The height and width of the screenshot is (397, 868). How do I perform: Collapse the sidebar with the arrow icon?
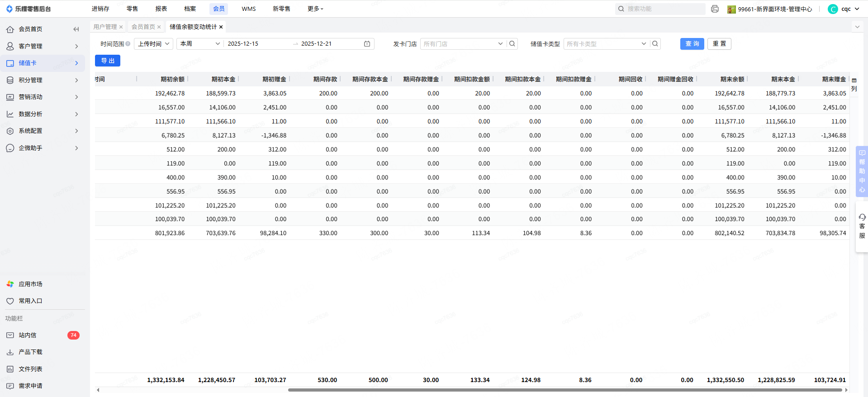point(76,29)
